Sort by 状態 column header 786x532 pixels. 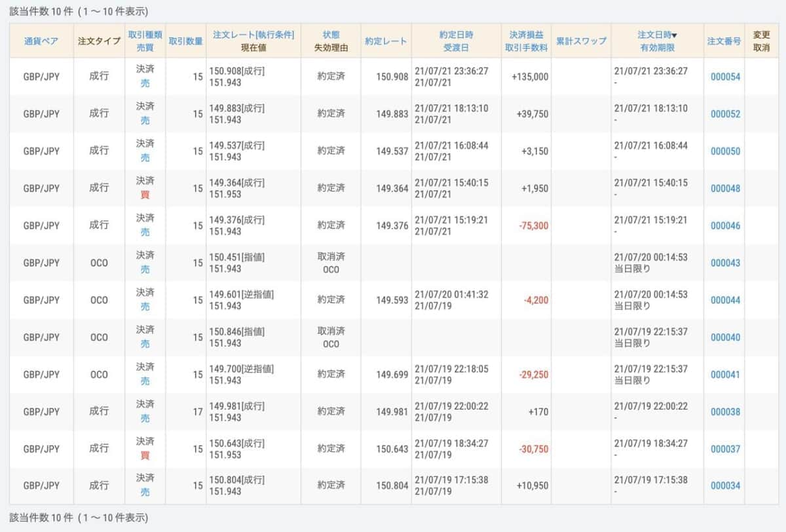click(x=331, y=35)
